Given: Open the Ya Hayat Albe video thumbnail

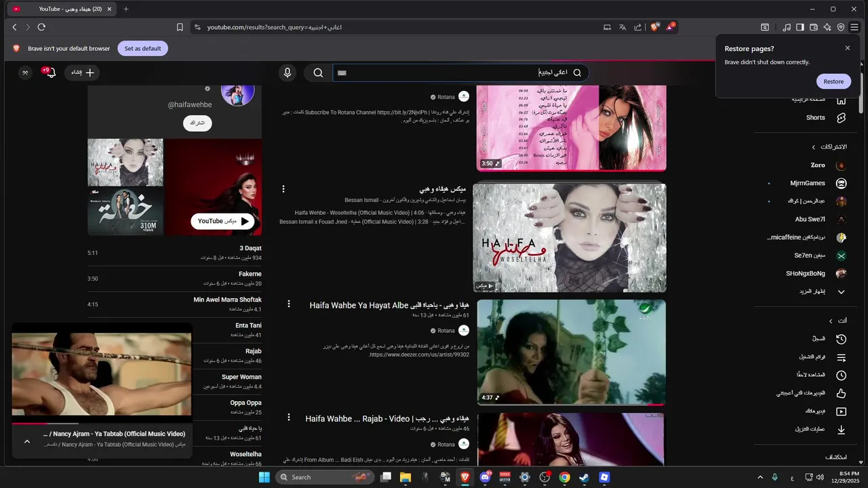Looking at the screenshot, I should pyautogui.click(x=572, y=352).
